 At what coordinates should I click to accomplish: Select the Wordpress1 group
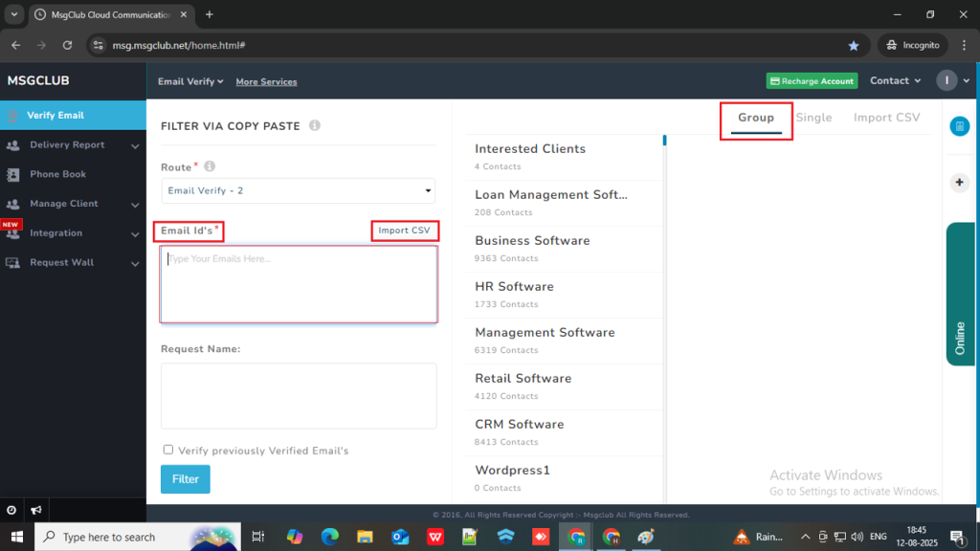(x=565, y=478)
